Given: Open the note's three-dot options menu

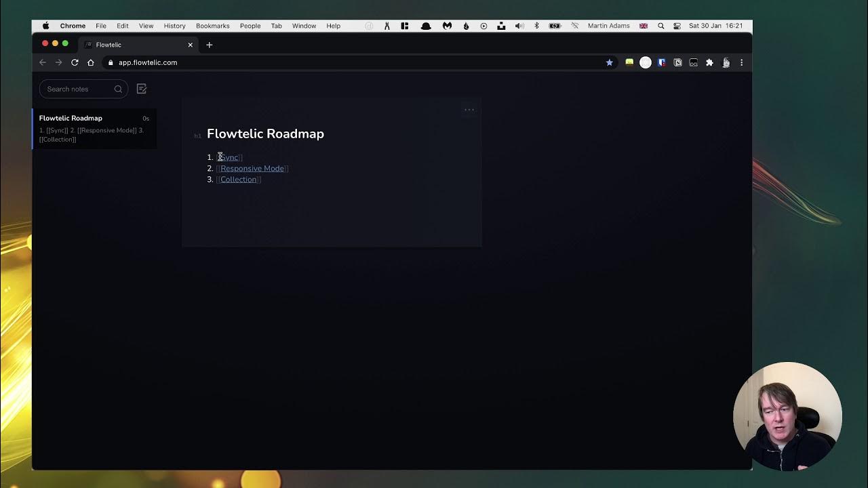Looking at the screenshot, I should (469, 109).
